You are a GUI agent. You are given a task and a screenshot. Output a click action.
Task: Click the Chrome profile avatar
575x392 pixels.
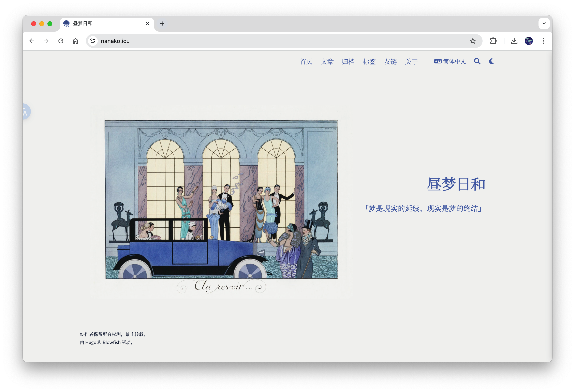coord(529,41)
